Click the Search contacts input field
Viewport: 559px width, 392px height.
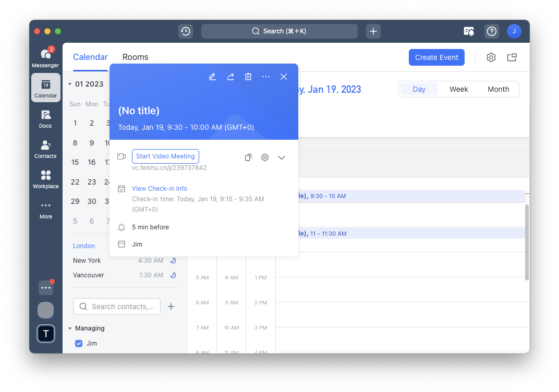(117, 307)
